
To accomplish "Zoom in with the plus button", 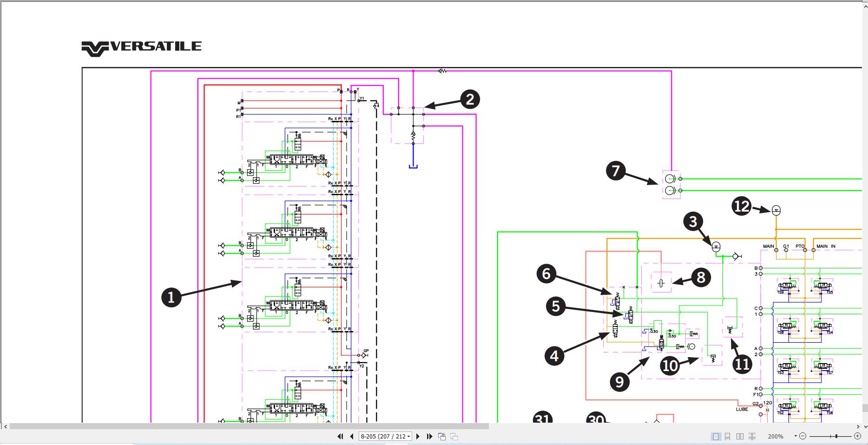I will tap(858, 436).
